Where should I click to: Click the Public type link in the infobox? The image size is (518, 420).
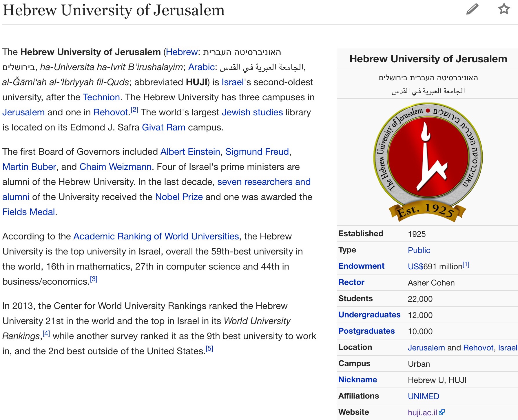(419, 250)
